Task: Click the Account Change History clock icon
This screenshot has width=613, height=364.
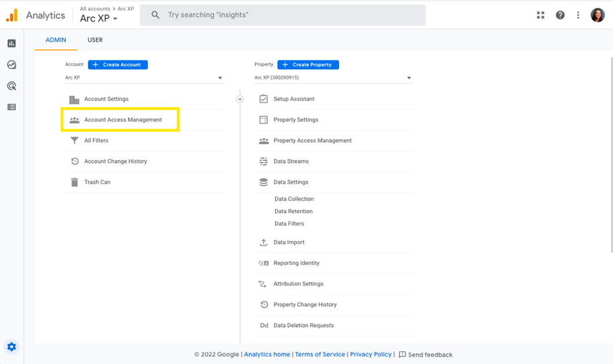Action: tap(75, 161)
